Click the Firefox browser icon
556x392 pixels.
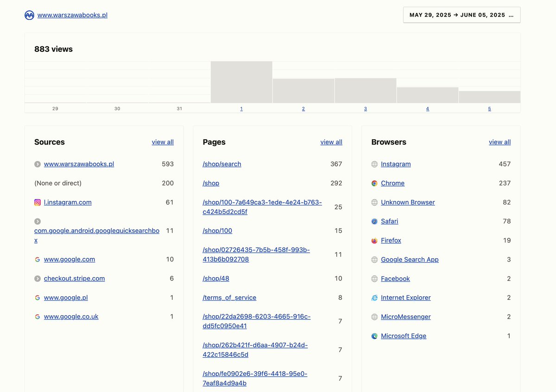pos(374,240)
